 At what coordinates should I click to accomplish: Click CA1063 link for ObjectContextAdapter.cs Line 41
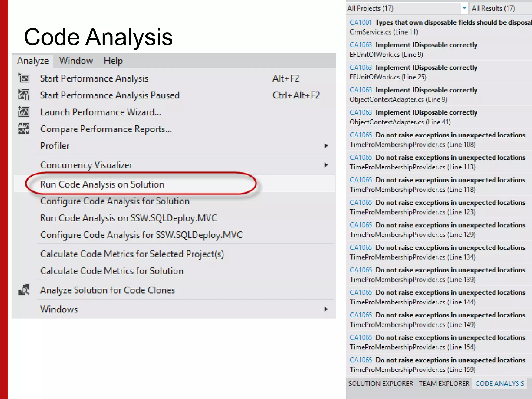[x=361, y=112]
